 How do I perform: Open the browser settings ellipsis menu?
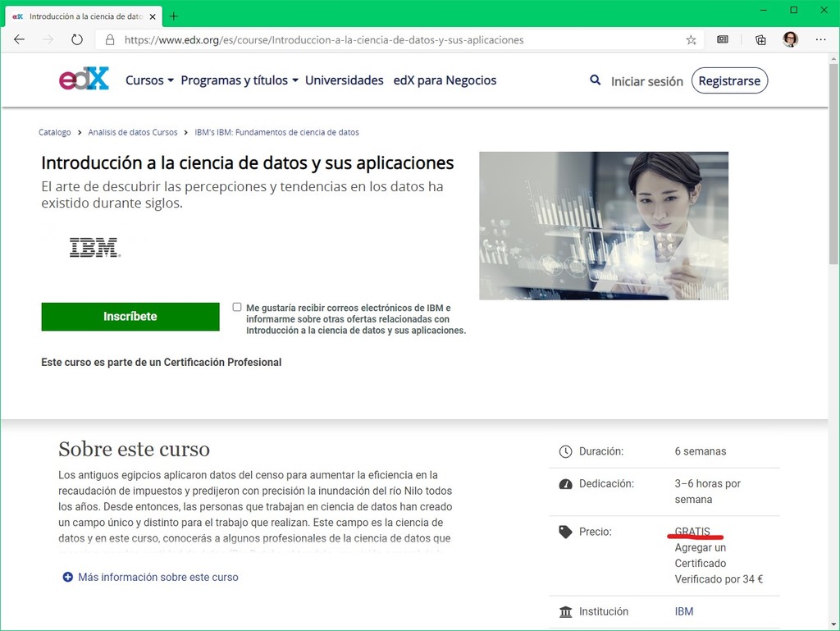tap(820, 39)
